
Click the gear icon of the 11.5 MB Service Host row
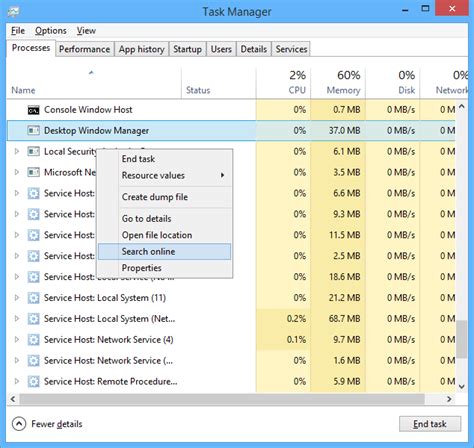[33, 235]
